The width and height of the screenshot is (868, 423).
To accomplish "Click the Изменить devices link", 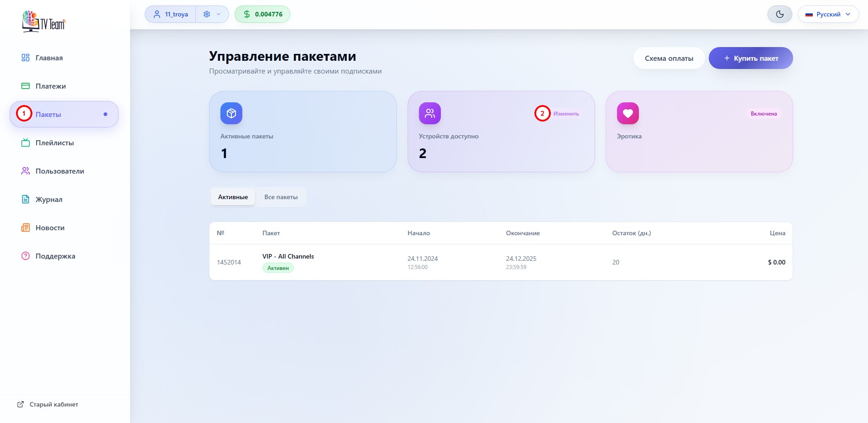I will pos(566,114).
